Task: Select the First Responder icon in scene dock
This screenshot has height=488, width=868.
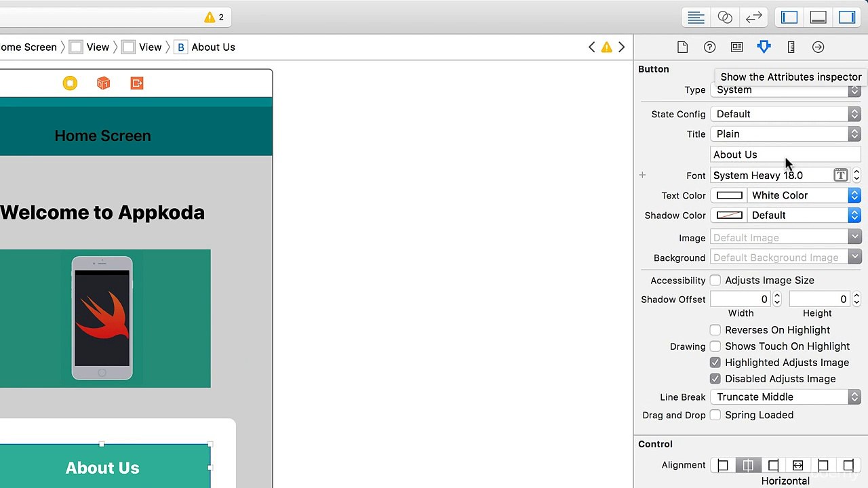Action: coord(103,83)
